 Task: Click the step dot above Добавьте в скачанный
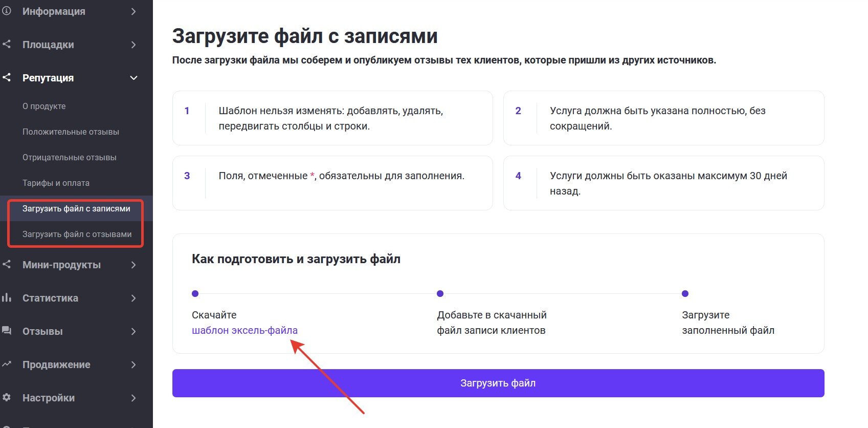(440, 293)
